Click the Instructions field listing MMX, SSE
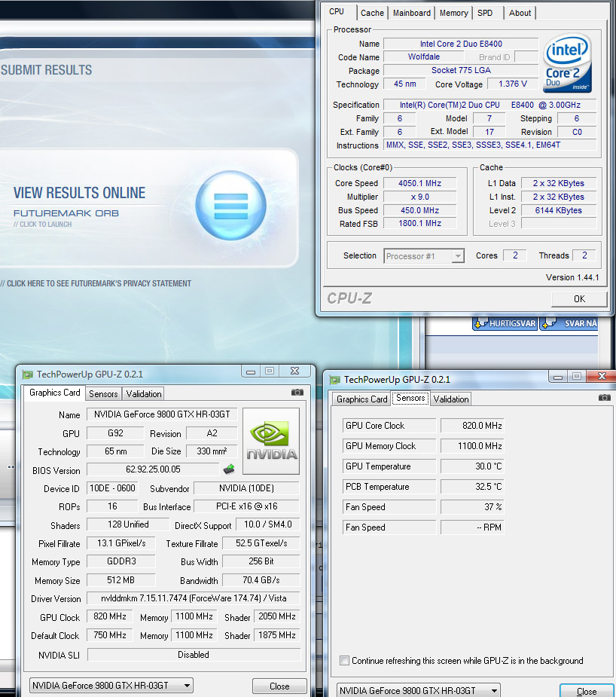Viewport: 616px width, 697px height. (x=490, y=145)
